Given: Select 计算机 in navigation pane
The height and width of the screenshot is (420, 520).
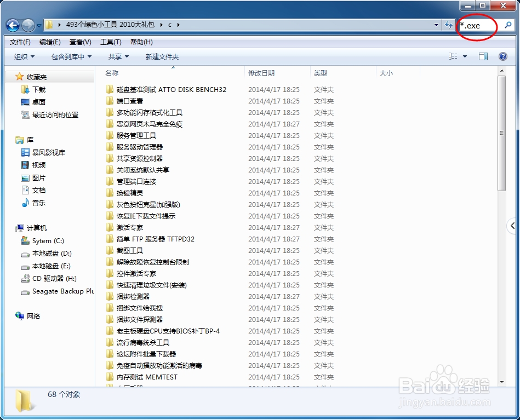Looking at the screenshot, I should [37, 228].
